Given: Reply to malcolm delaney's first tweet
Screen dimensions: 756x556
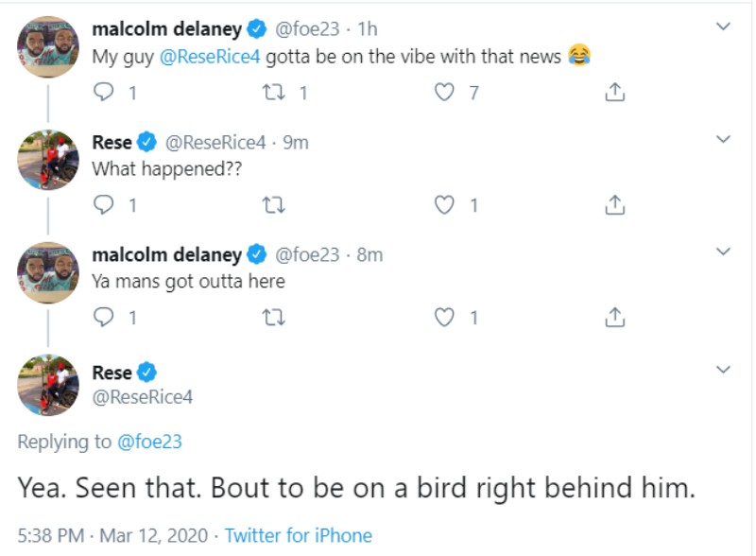Looking at the screenshot, I should [105, 93].
